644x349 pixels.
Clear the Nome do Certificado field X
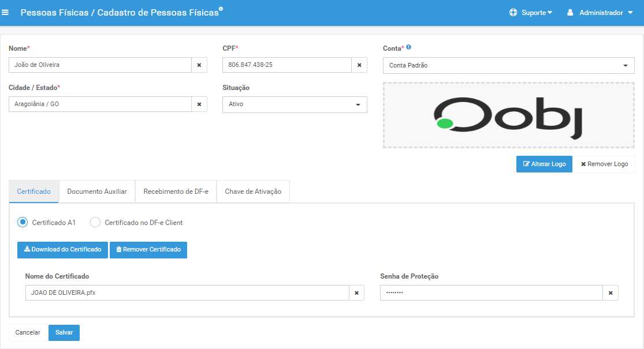(356, 293)
